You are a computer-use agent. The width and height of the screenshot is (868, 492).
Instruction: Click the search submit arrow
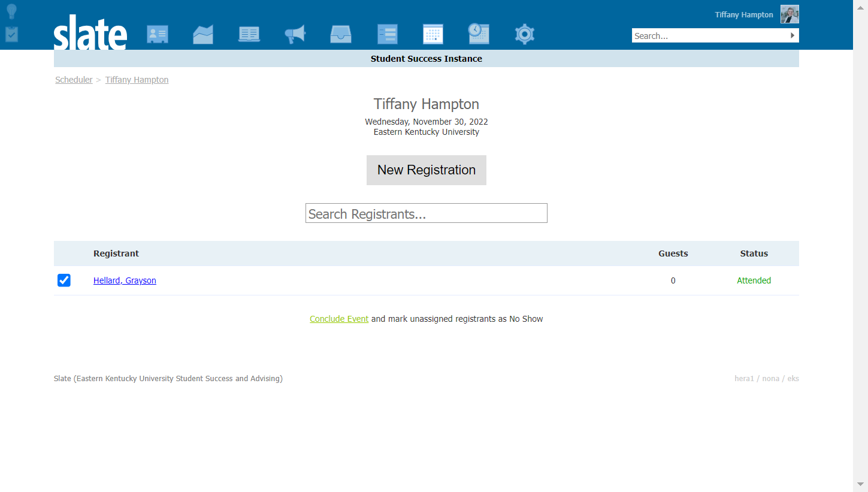click(793, 35)
